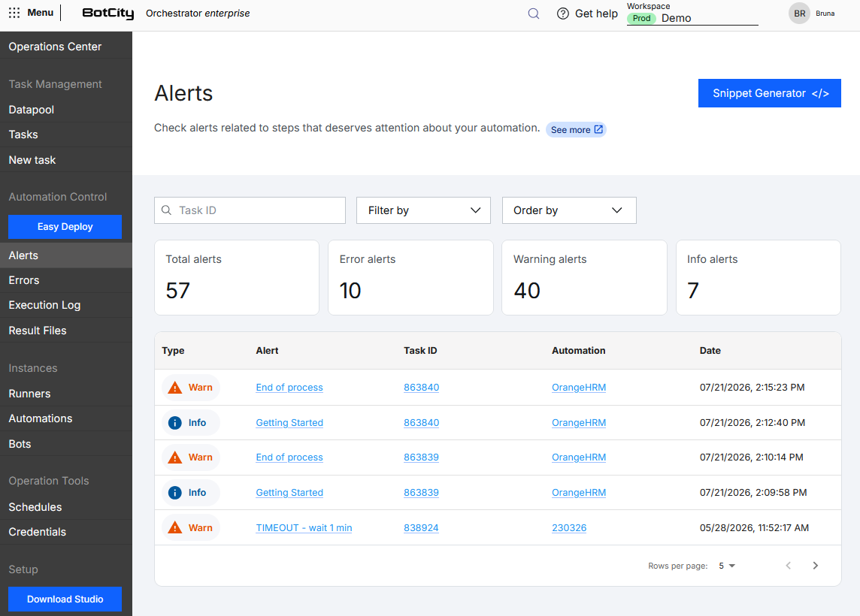Click the search magnifier in top bar
This screenshot has height=616, width=860.
pos(534,14)
